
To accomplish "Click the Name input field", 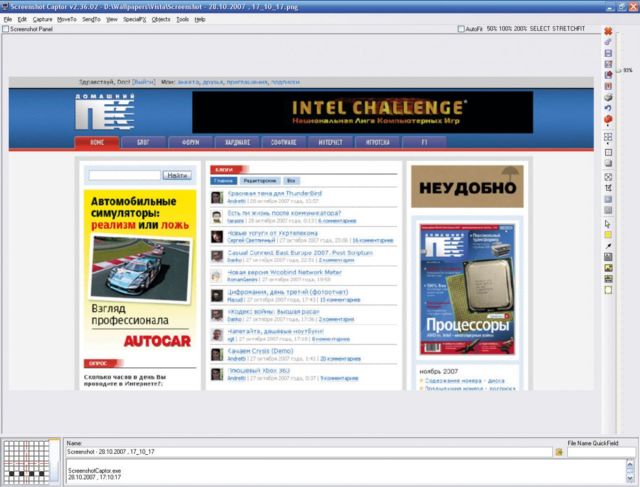I will pos(309,452).
